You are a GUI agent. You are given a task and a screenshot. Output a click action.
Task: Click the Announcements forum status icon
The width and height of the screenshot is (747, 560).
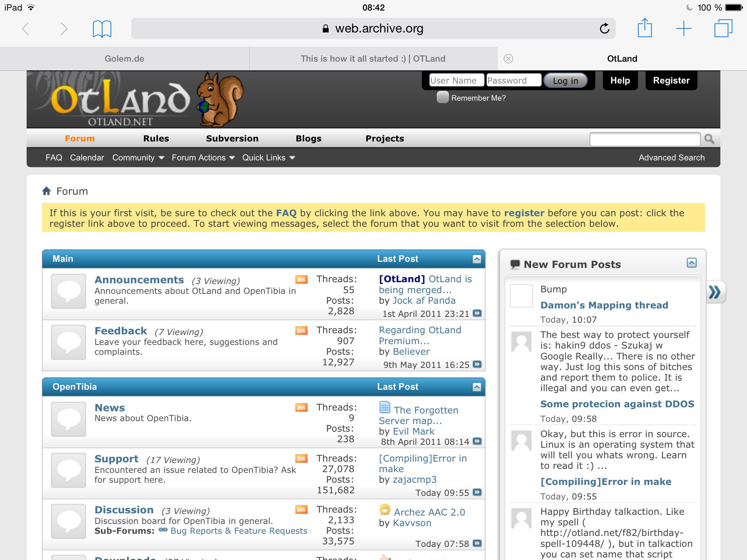[69, 291]
